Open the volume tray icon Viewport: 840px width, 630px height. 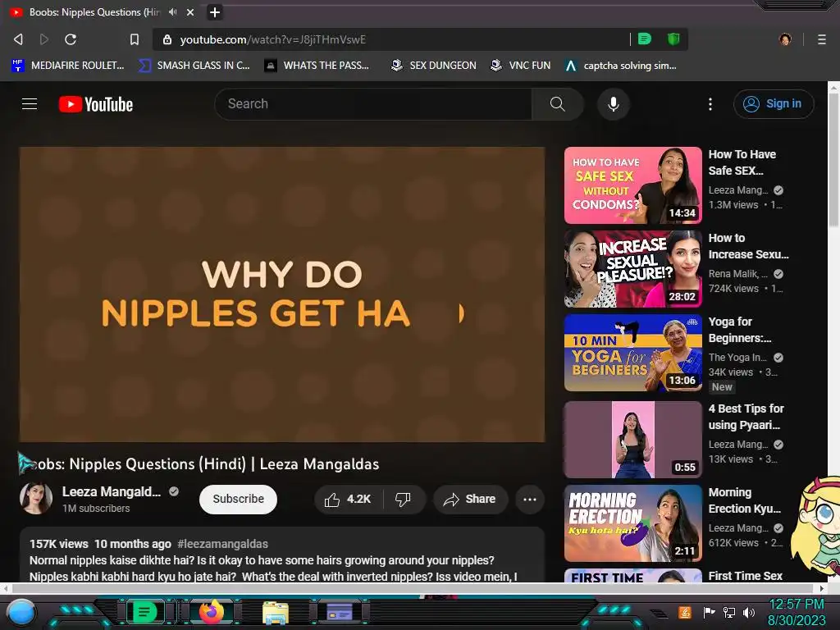pyautogui.click(x=749, y=612)
